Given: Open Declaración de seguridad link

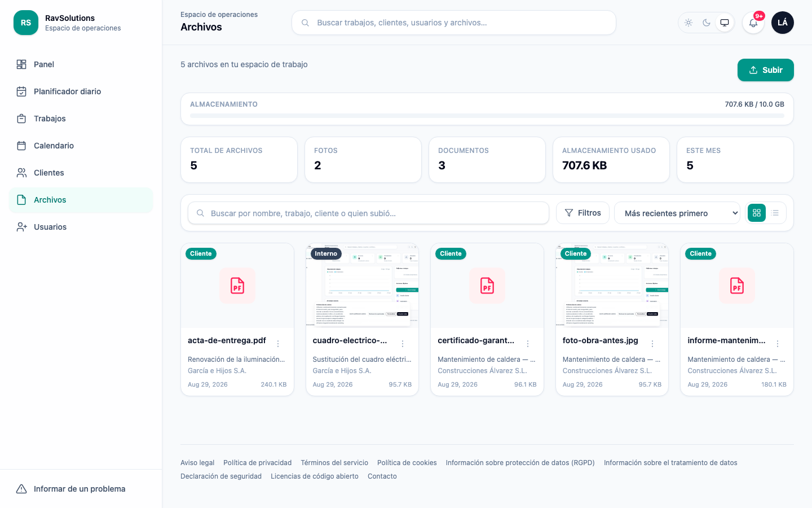Looking at the screenshot, I should tap(221, 476).
